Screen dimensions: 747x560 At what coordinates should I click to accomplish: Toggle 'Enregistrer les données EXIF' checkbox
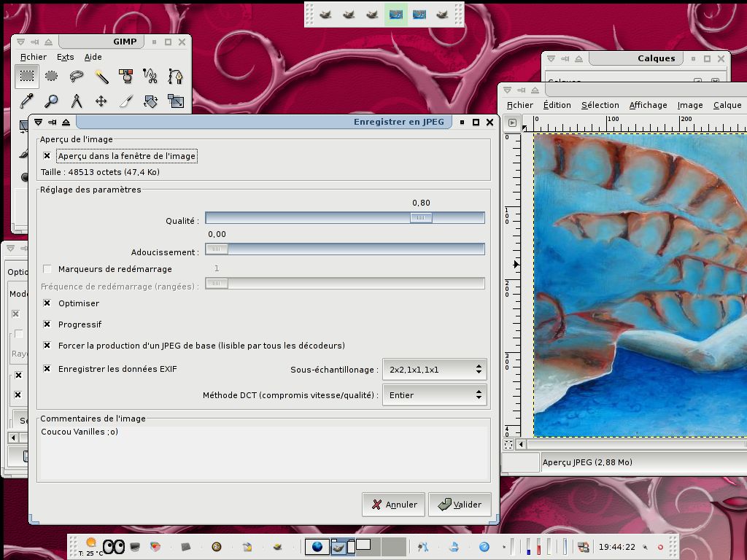click(47, 368)
